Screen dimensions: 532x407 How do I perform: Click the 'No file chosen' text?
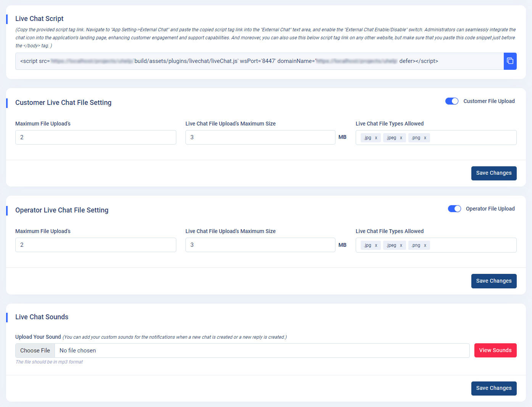pos(78,351)
